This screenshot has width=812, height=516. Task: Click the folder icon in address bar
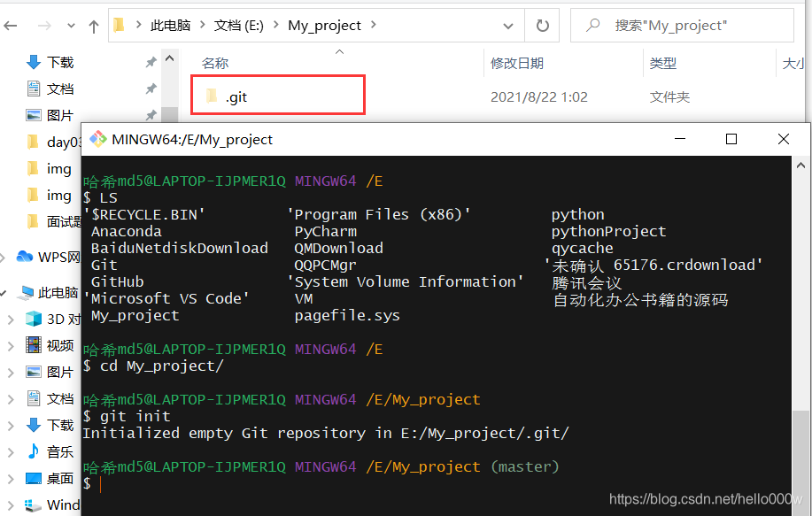[x=120, y=25]
